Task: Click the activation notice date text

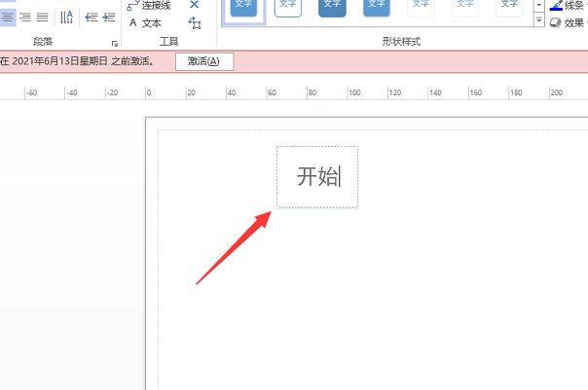Action: tap(60, 61)
